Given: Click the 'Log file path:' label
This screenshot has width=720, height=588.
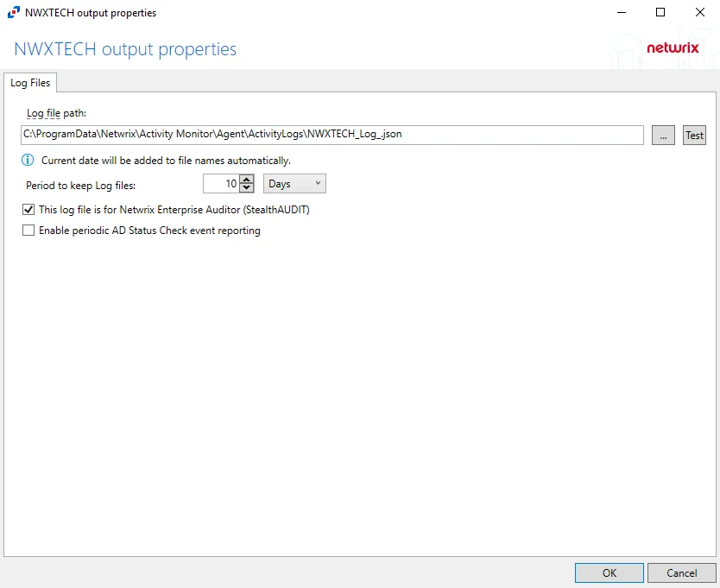Looking at the screenshot, I should click(x=56, y=113).
